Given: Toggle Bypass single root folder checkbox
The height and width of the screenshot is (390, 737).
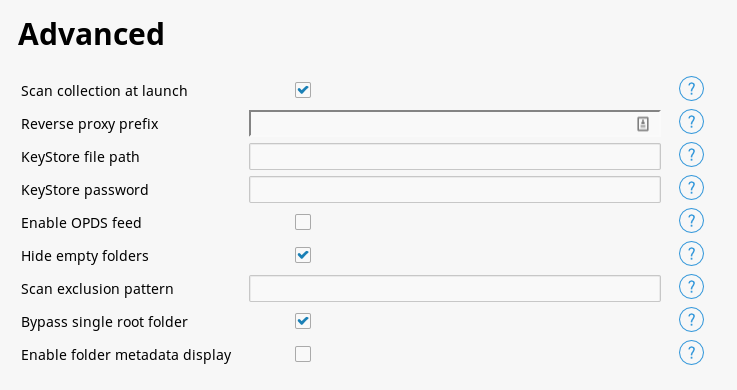Looking at the screenshot, I should tap(303, 321).
